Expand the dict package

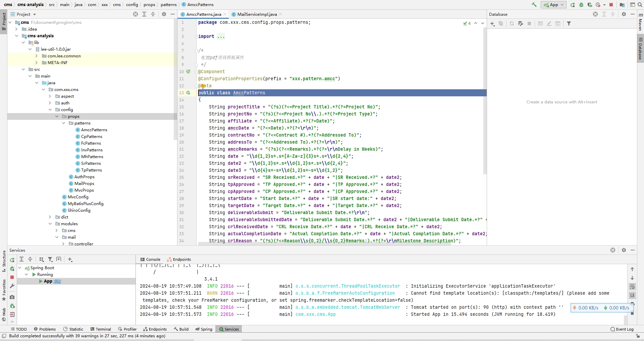coord(50,217)
